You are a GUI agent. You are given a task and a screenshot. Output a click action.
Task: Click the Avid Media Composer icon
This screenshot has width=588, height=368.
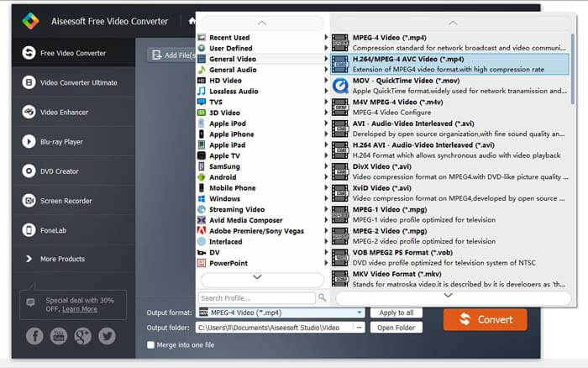click(x=202, y=220)
